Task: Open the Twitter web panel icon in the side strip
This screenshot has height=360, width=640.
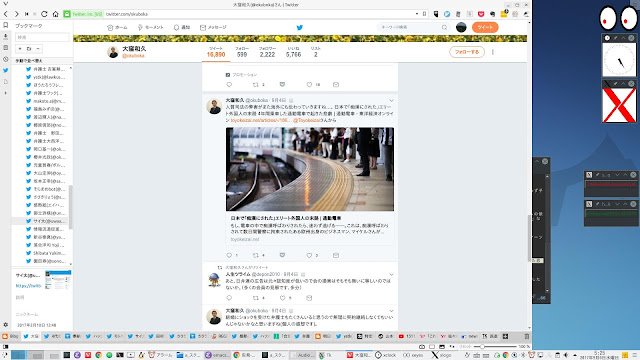Action: click(x=5, y=70)
